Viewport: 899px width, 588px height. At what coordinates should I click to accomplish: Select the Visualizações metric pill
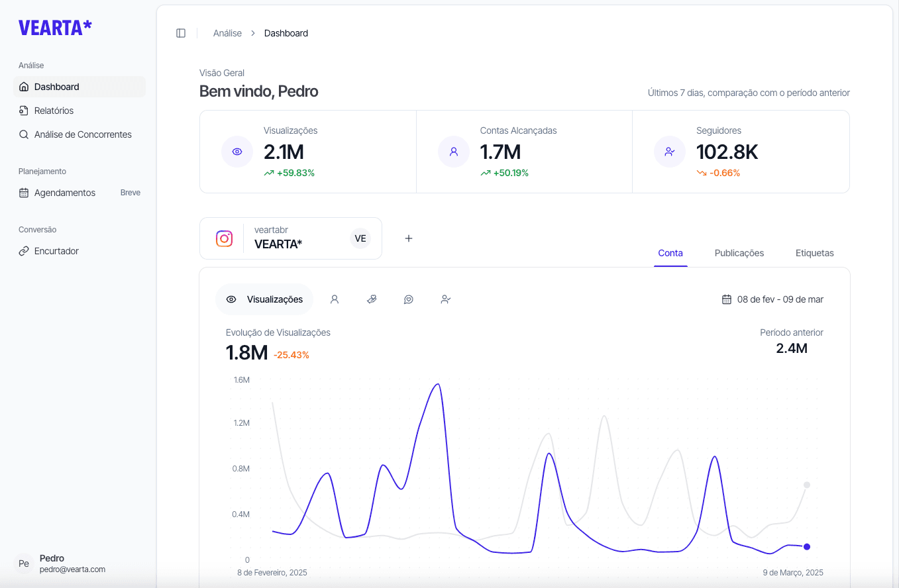[264, 299]
